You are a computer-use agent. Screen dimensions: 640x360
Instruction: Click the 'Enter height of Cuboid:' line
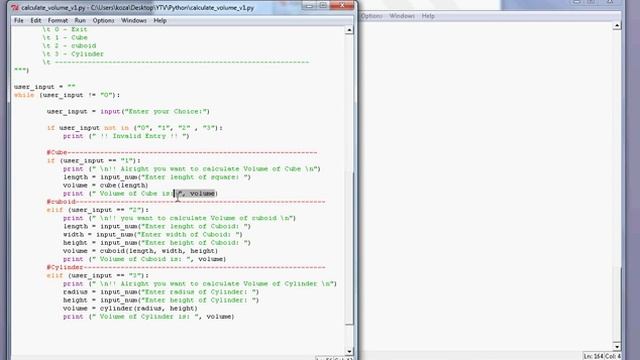coord(157,242)
